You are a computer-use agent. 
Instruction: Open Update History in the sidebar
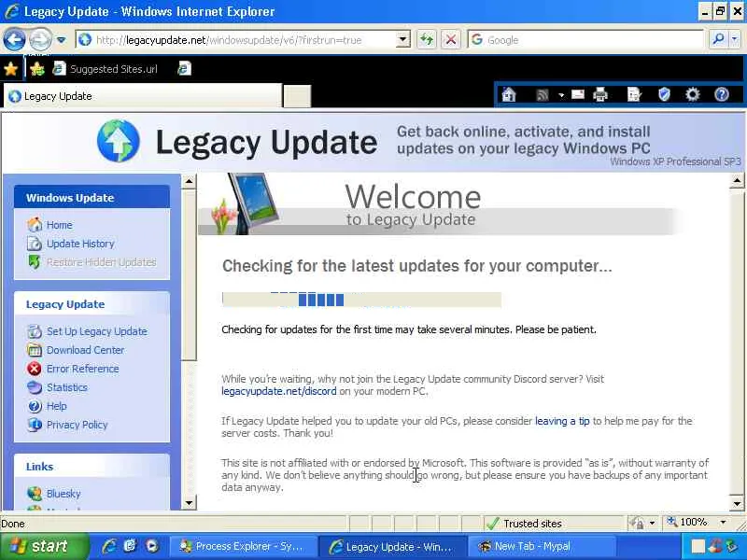click(80, 244)
